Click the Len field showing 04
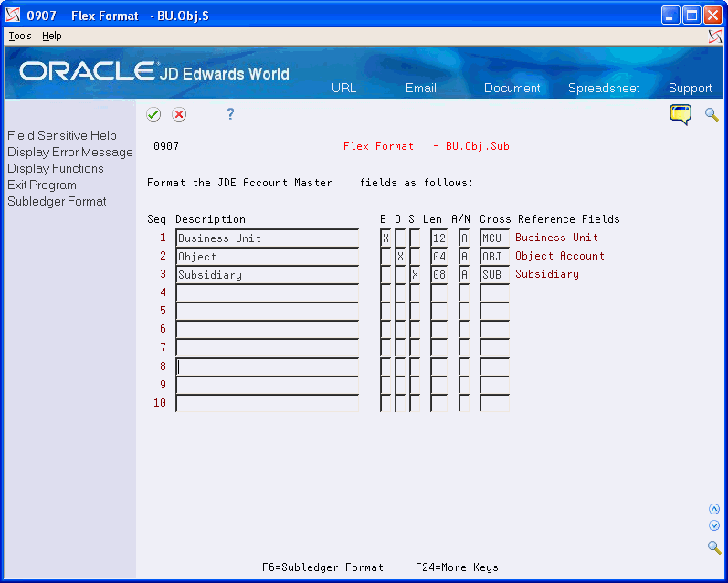The height and width of the screenshot is (583, 728). pyautogui.click(x=438, y=257)
